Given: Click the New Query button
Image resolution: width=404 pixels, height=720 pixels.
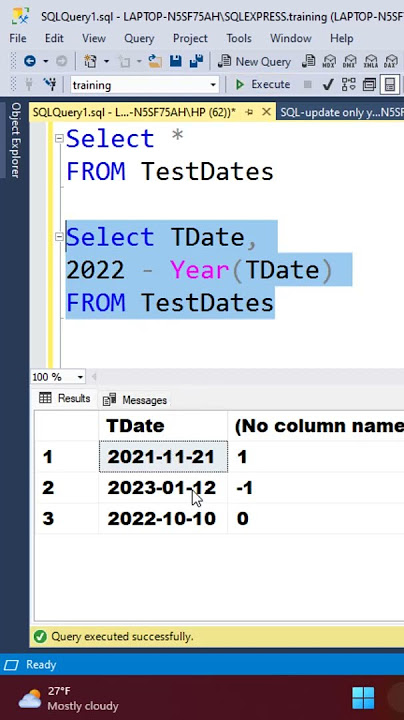Looking at the screenshot, I should 255,61.
